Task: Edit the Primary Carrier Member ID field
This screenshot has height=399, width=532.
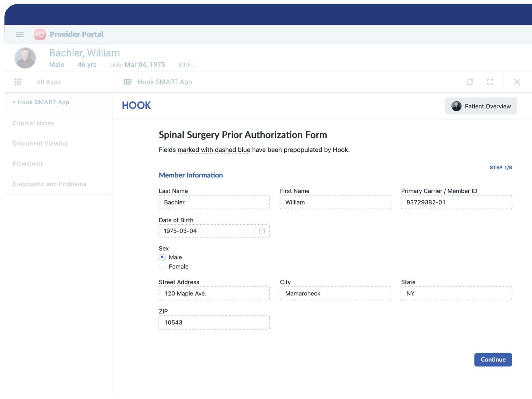Action: [x=456, y=202]
